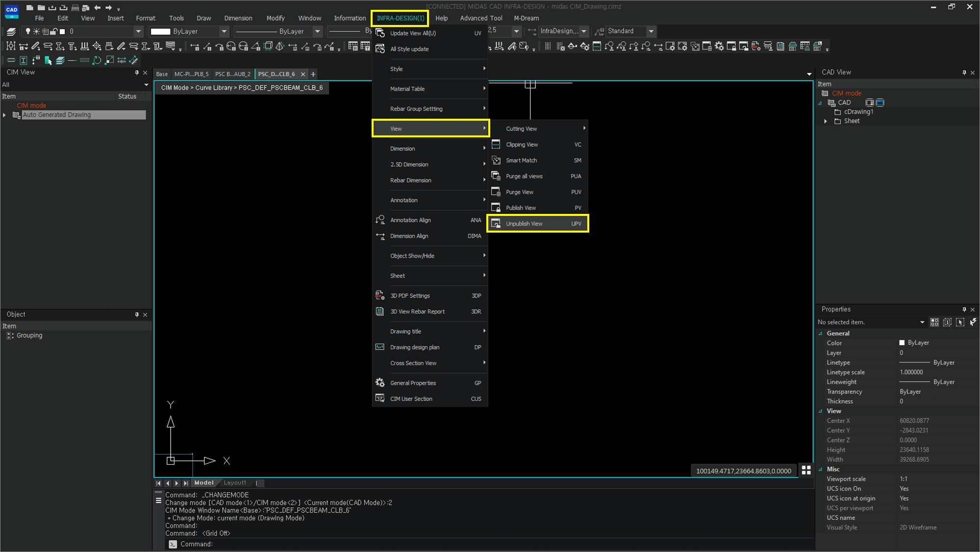Open the Standard table style dropdown
This screenshot has height=552, width=980.
[x=651, y=31]
